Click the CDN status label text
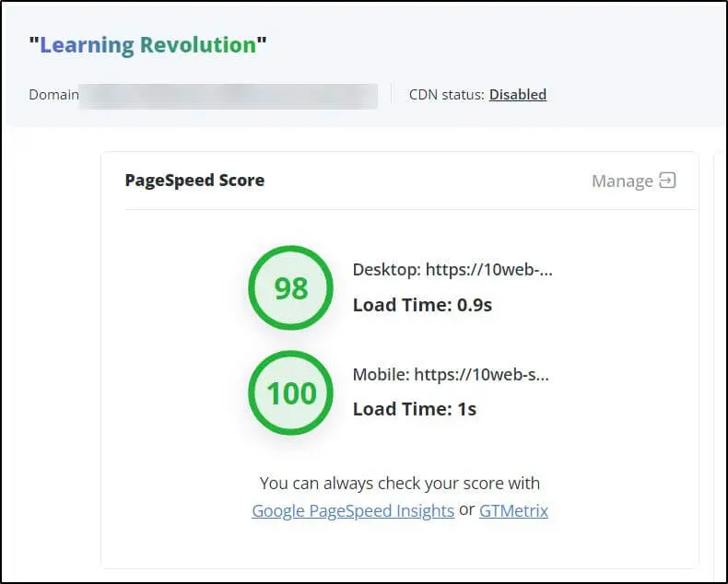 coord(446,94)
